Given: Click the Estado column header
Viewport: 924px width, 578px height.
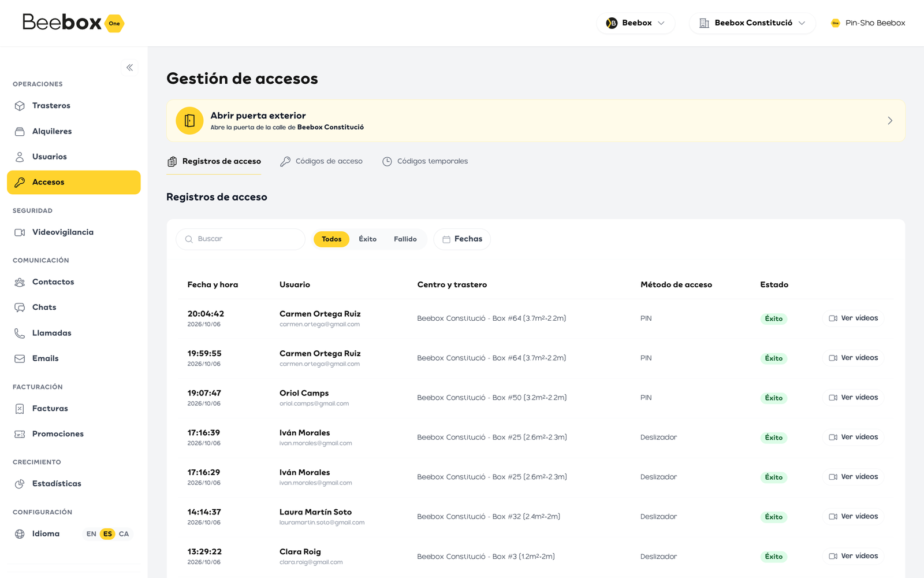Looking at the screenshot, I should tap(774, 285).
